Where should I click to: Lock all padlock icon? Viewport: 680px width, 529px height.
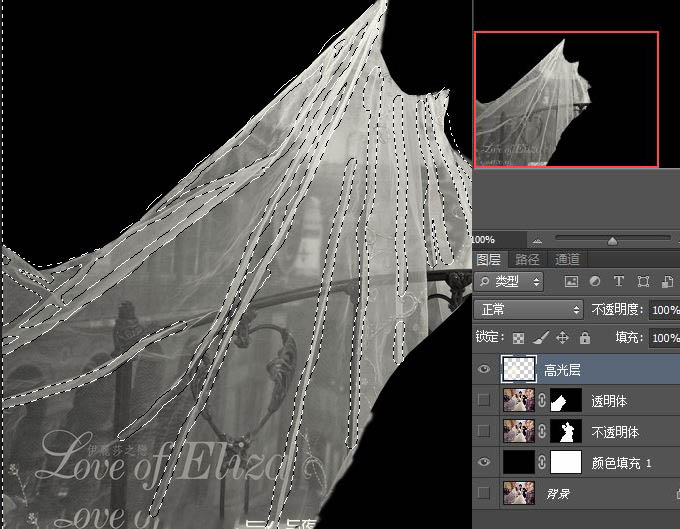click(x=585, y=337)
